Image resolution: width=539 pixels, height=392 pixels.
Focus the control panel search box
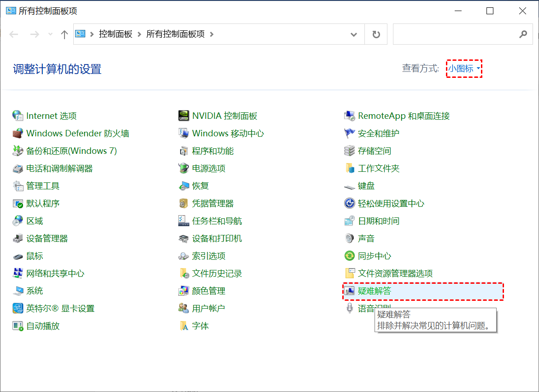[463, 35]
